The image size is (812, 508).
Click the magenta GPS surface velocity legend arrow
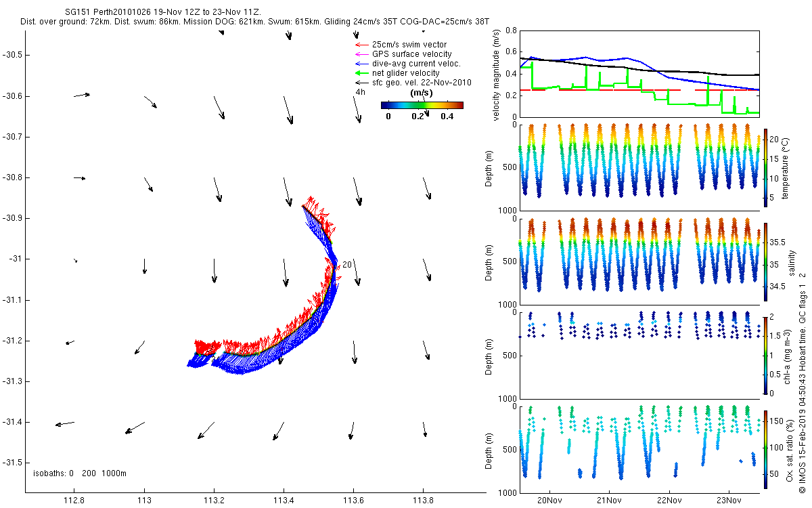click(x=361, y=54)
